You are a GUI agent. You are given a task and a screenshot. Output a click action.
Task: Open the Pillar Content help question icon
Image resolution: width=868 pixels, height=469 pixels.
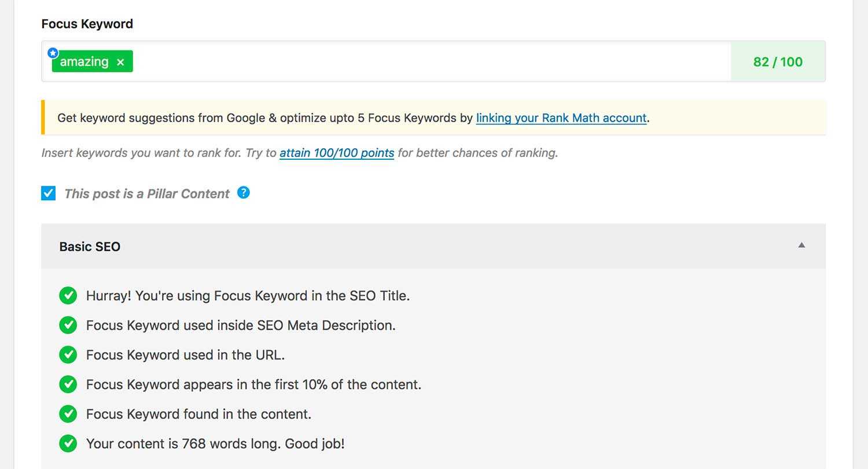pos(244,192)
